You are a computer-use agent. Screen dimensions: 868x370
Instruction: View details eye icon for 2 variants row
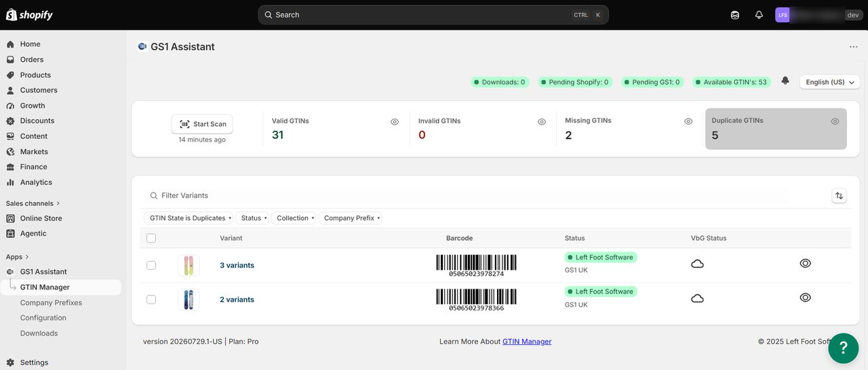pos(806,297)
